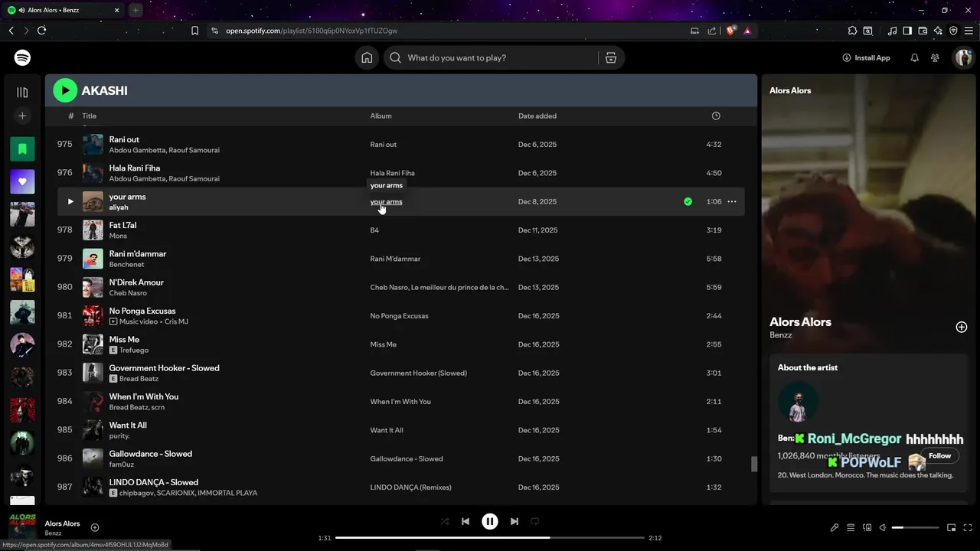Follow artist Benzz
Image resolution: width=980 pixels, height=551 pixels.
pyautogui.click(x=939, y=455)
